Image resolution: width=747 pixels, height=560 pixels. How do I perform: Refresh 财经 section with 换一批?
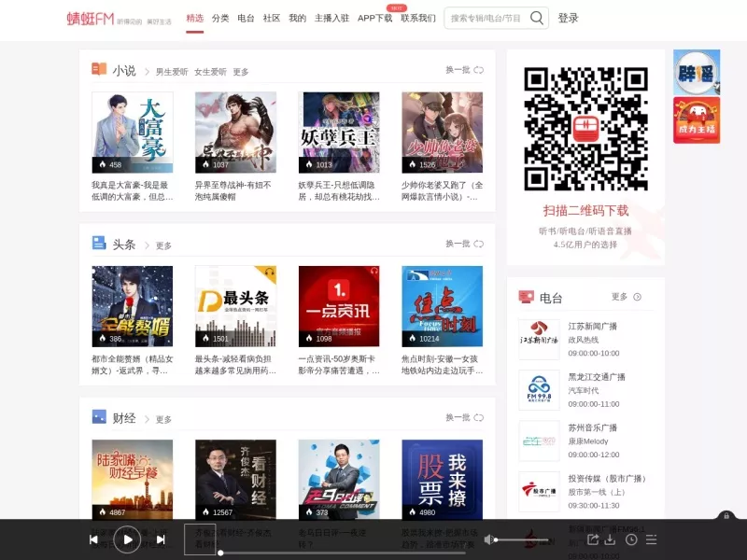(x=464, y=417)
